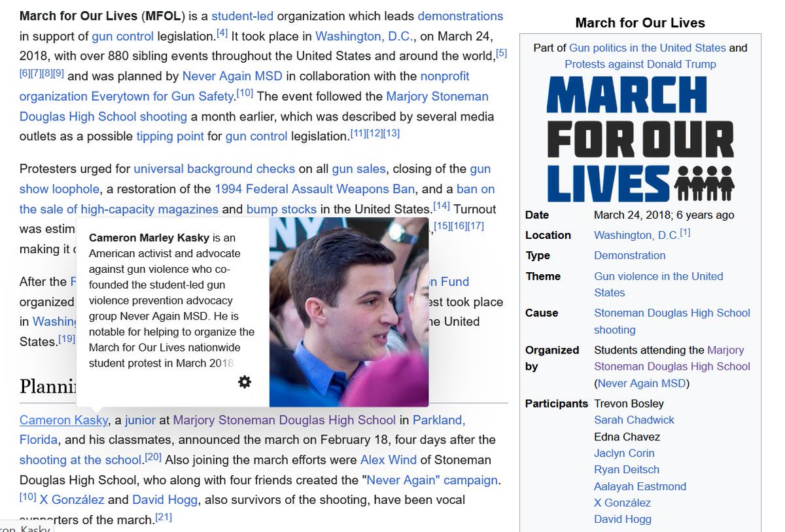Open citation reference [11]

[x=358, y=133]
